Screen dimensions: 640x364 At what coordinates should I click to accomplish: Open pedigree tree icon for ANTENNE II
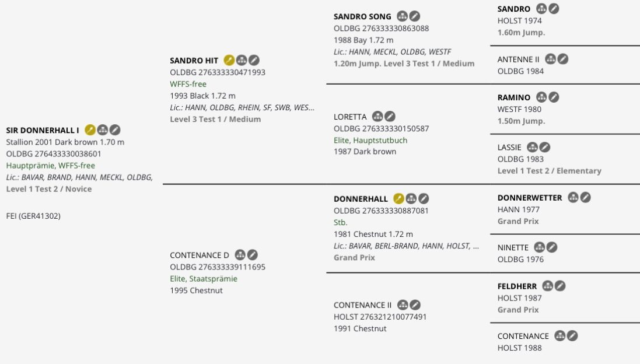tap(551, 59)
